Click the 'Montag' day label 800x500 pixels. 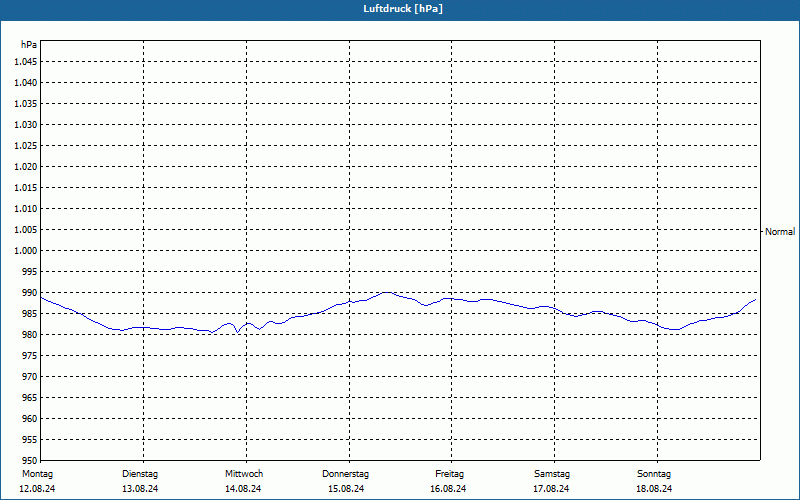pos(37,474)
